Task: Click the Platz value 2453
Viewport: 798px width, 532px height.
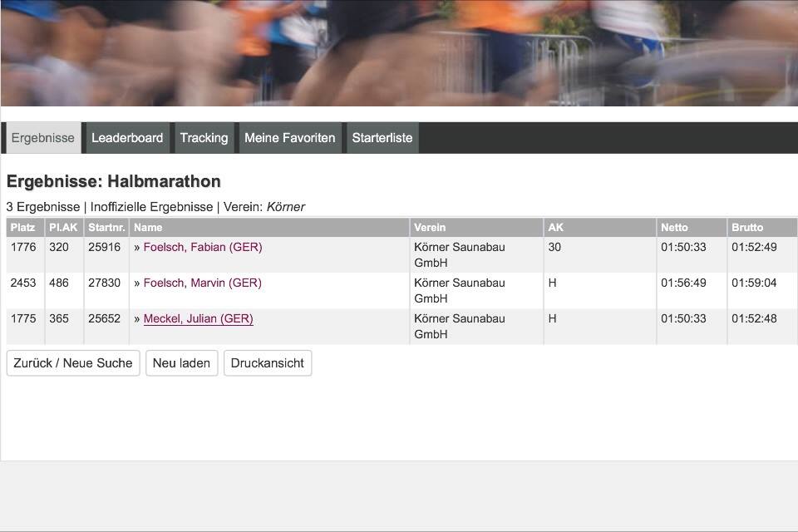Action: pyautogui.click(x=23, y=283)
